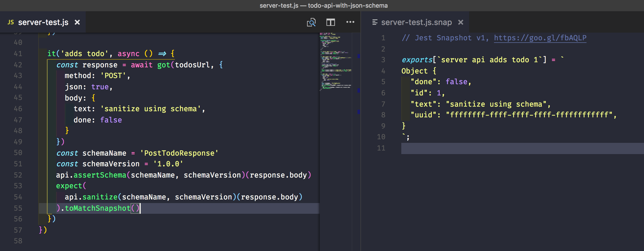Click the Open Changes icon in editor toolbar
The width and height of the screenshot is (644, 251).
[311, 22]
